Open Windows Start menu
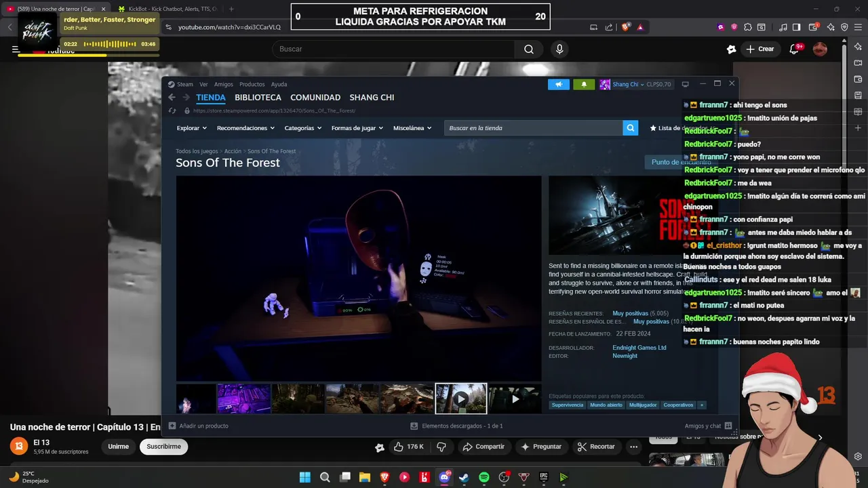Screen dimensions: 868x488 click(x=305, y=477)
